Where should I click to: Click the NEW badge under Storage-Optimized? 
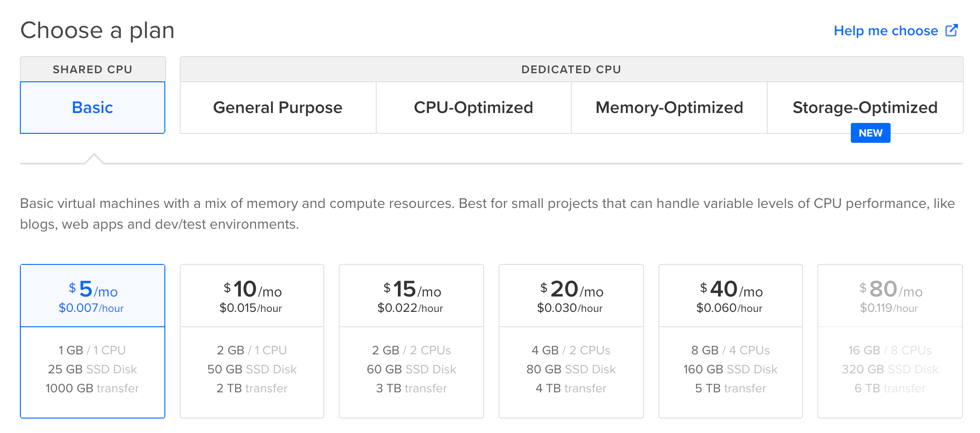pos(870,133)
